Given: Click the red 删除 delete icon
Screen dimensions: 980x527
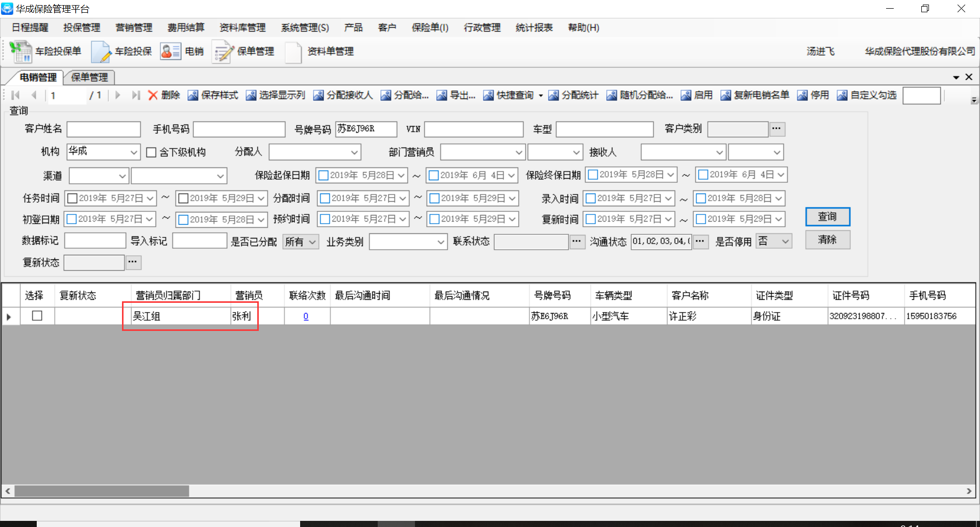Looking at the screenshot, I should [153, 95].
